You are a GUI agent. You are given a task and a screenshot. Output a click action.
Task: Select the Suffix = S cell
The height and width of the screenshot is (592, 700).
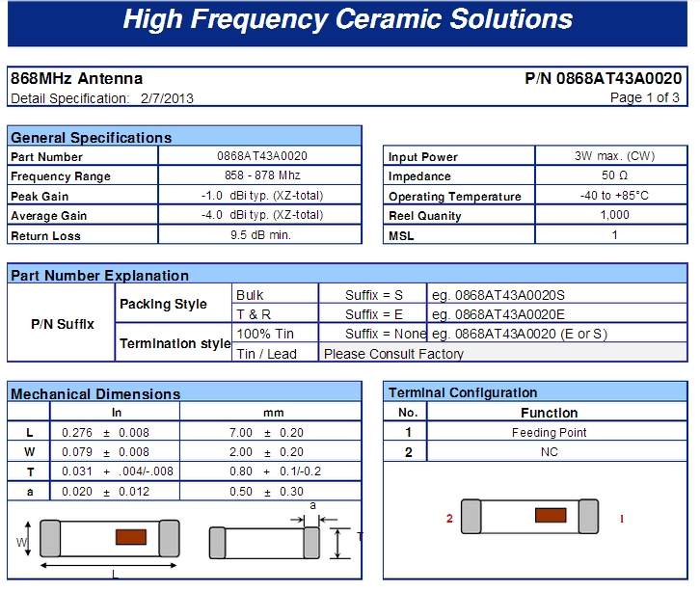[374, 295]
